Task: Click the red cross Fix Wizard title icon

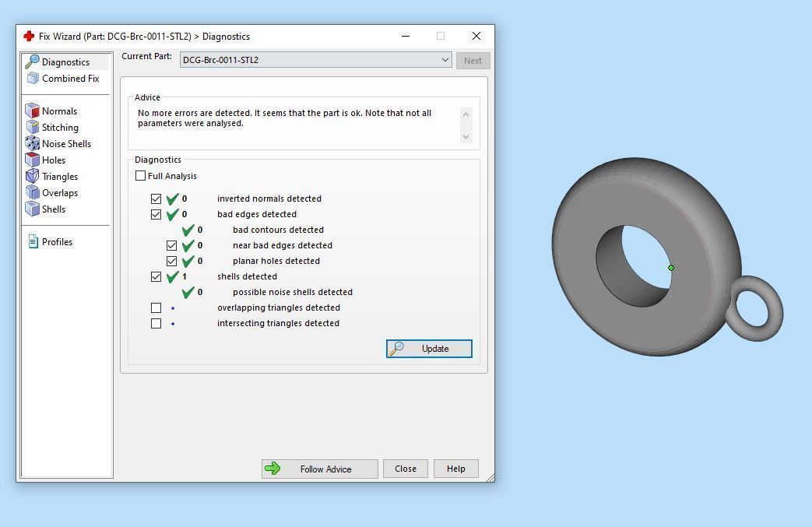Action: coord(29,37)
